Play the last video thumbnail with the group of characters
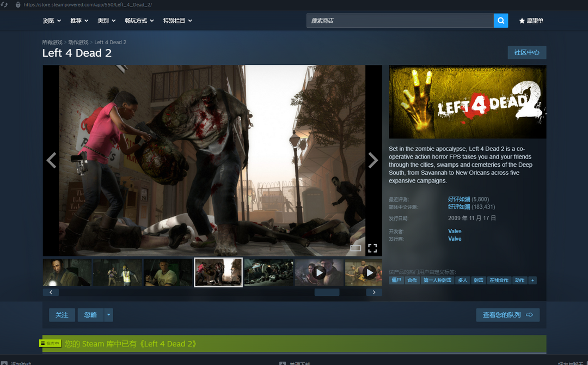Screen dimensions: 588x365 [364, 272]
